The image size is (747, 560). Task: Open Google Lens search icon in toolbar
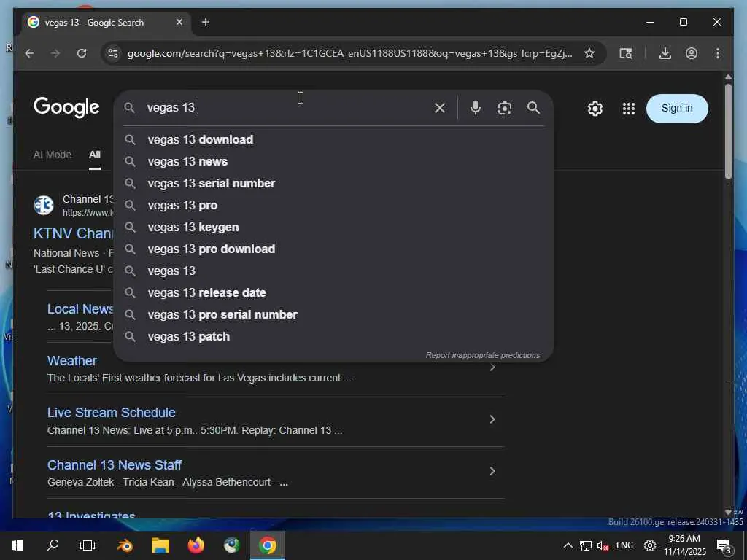coord(625,53)
